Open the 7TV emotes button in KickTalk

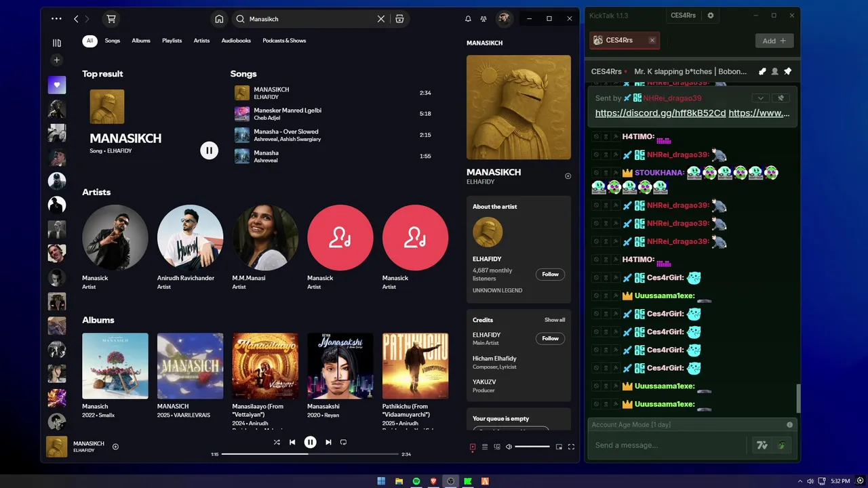point(762,445)
